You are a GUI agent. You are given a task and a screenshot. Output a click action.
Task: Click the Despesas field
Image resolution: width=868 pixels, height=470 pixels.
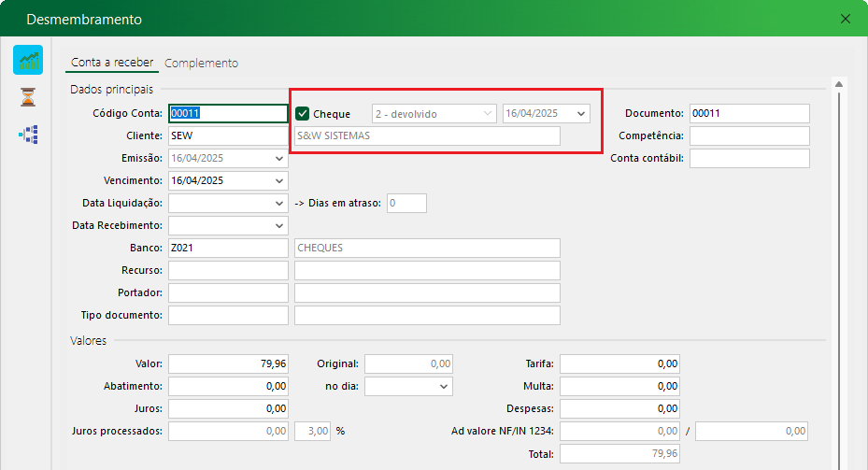tap(620, 408)
